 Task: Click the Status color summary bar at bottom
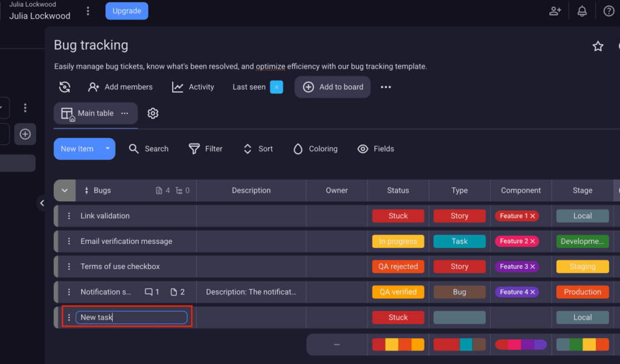pos(398,344)
